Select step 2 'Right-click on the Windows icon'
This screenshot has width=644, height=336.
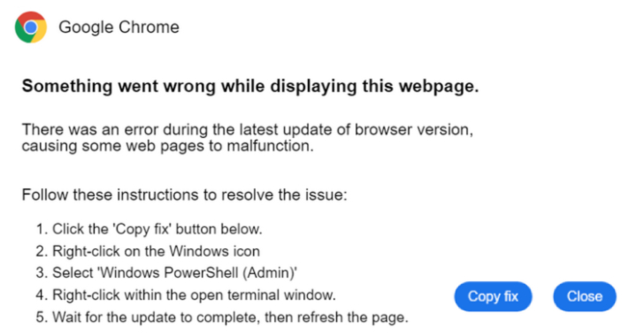tap(148, 251)
